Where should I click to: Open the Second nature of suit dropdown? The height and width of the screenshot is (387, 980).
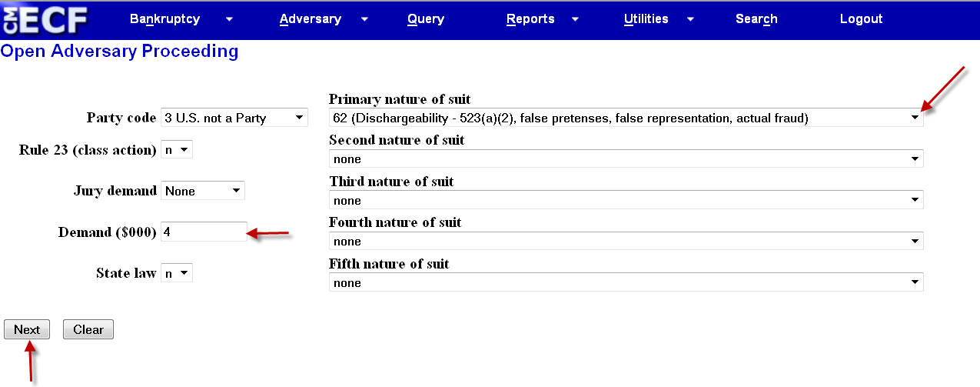[626, 159]
